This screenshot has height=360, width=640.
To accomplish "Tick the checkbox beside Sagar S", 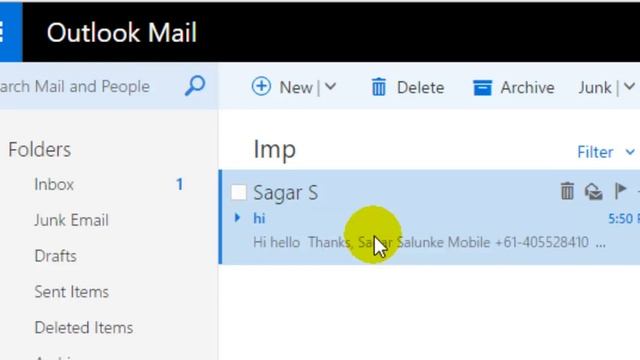I will [x=238, y=192].
